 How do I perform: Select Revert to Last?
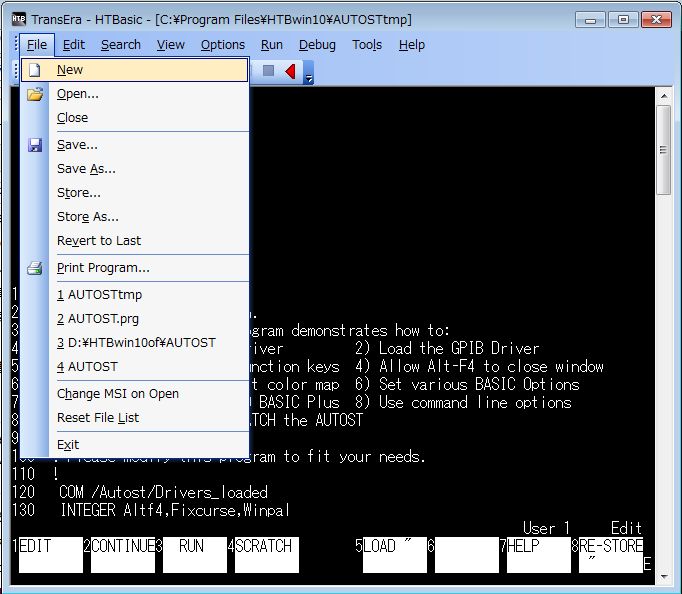(x=135, y=240)
